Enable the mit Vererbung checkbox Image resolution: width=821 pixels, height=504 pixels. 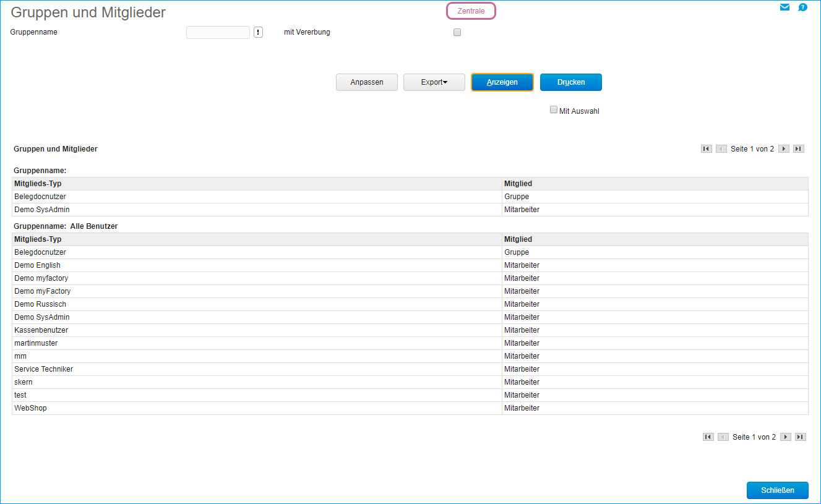click(457, 33)
